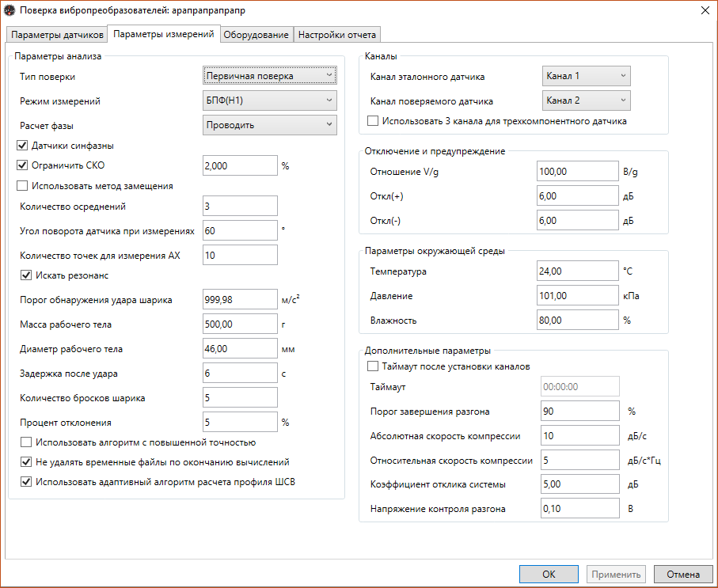This screenshot has width=718, height=588.
Task: Enable 'Использовать метод замещения' checkbox
Action: coord(22,186)
